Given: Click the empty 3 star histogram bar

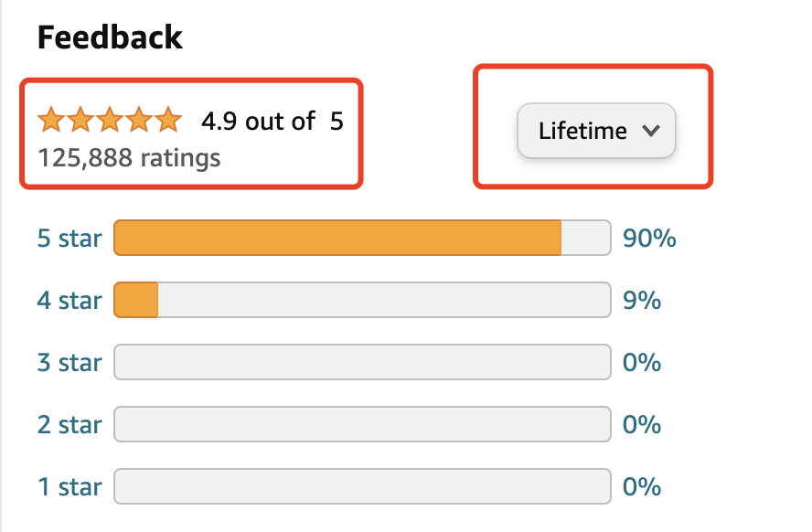Looking at the screenshot, I should click(362, 363).
